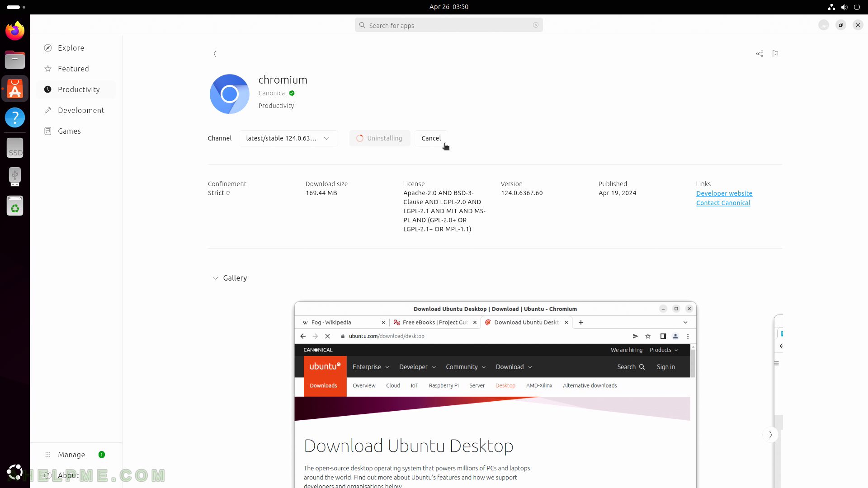
Task: Open the chromium gallery screenshot
Action: click(495, 394)
